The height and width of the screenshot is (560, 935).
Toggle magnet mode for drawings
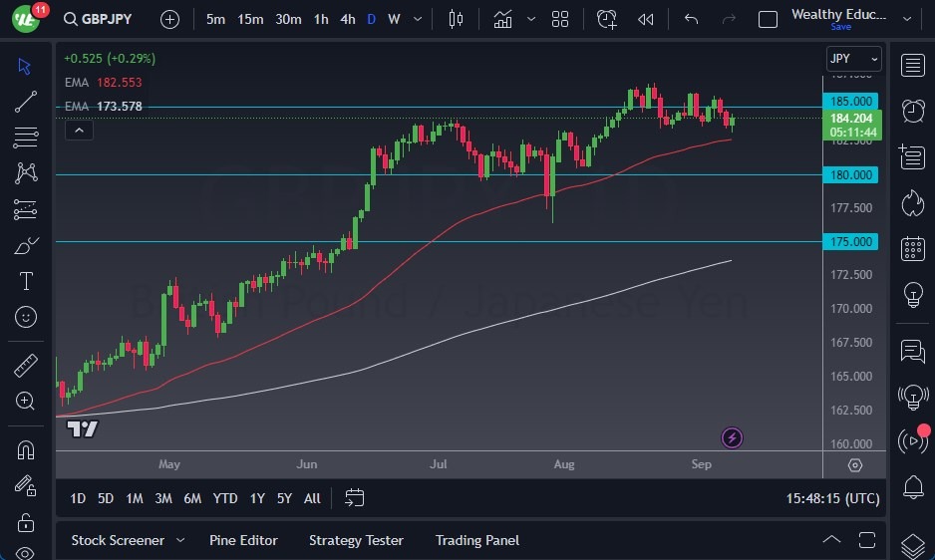point(26,449)
